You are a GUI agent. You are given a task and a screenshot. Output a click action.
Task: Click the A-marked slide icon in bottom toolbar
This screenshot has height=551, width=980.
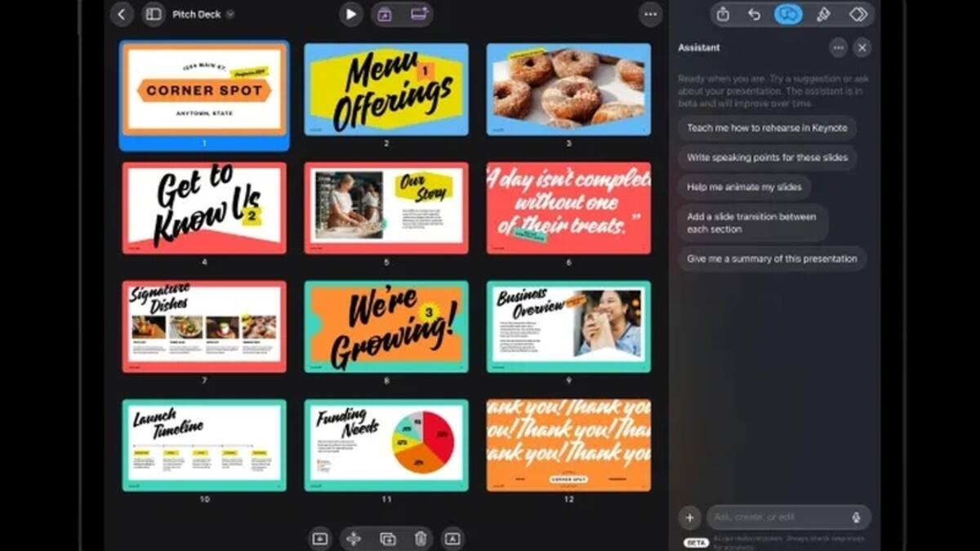[452, 539]
